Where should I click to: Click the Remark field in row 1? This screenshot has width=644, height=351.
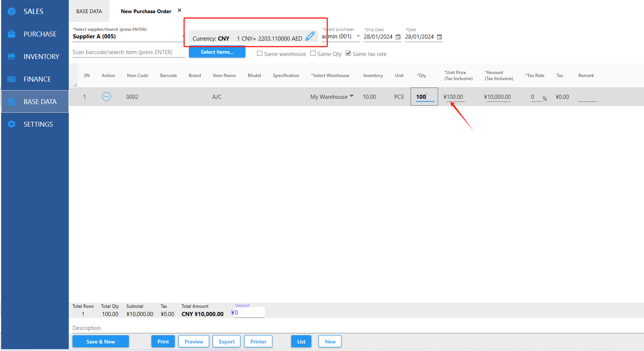pyautogui.click(x=587, y=97)
